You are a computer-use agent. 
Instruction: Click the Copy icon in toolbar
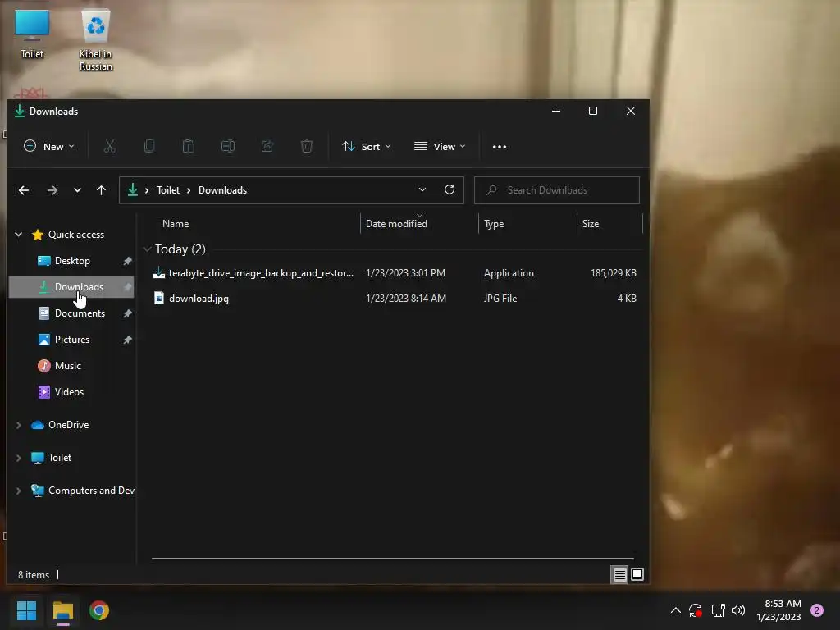149,146
